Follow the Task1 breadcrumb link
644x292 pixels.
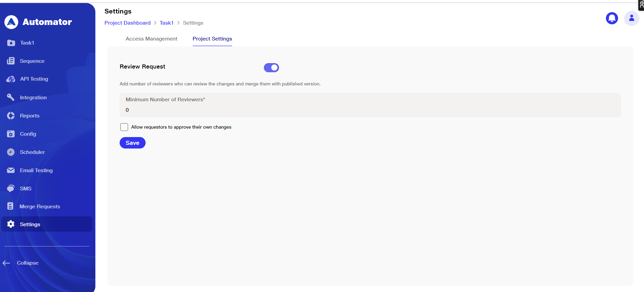tap(166, 23)
